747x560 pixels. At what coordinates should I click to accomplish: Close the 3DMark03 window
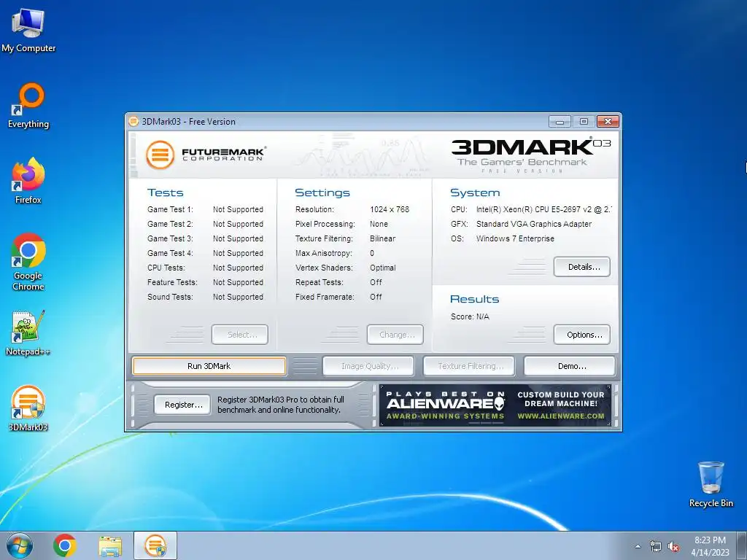608,122
